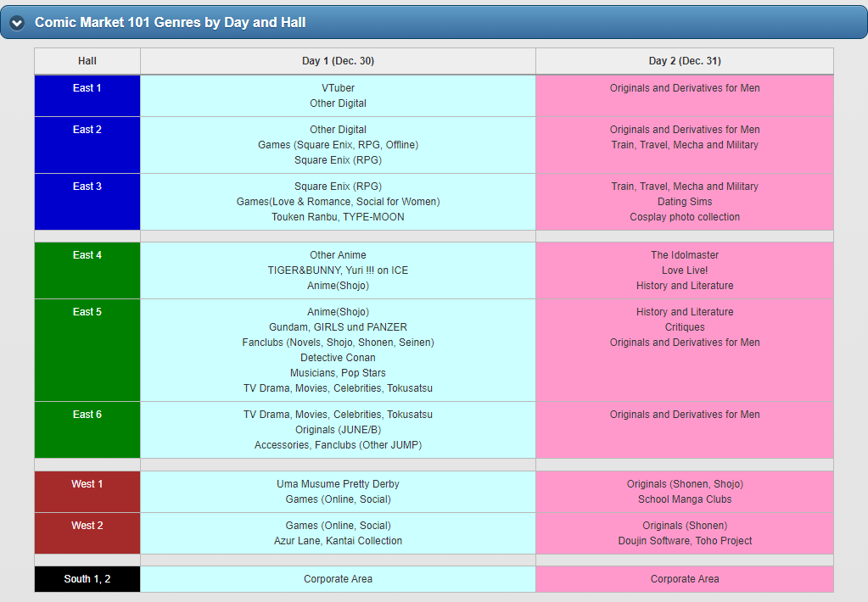Click Day 2 'Corporate Area' cell

click(685, 579)
